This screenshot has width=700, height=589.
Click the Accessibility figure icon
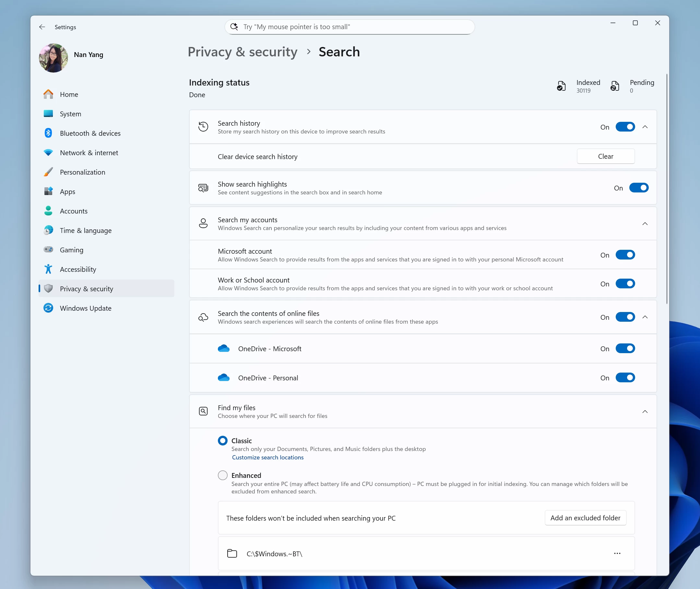click(x=48, y=269)
